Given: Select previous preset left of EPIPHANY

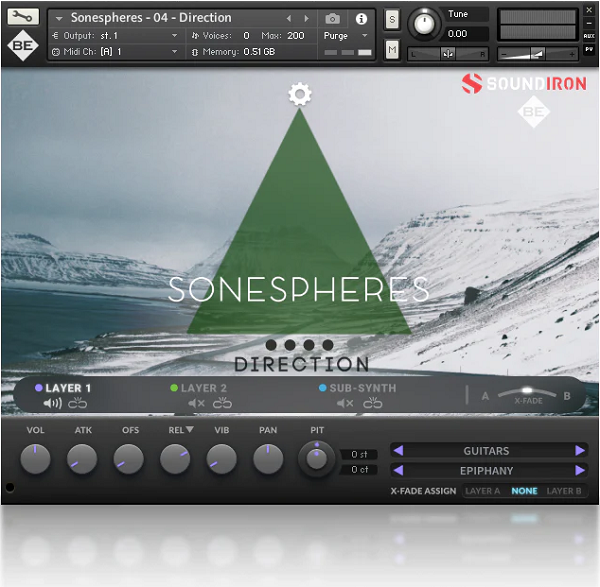Looking at the screenshot, I should tap(398, 470).
